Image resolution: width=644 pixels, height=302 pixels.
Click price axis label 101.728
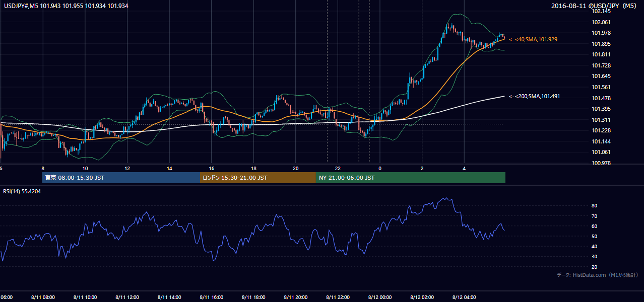click(x=601, y=65)
